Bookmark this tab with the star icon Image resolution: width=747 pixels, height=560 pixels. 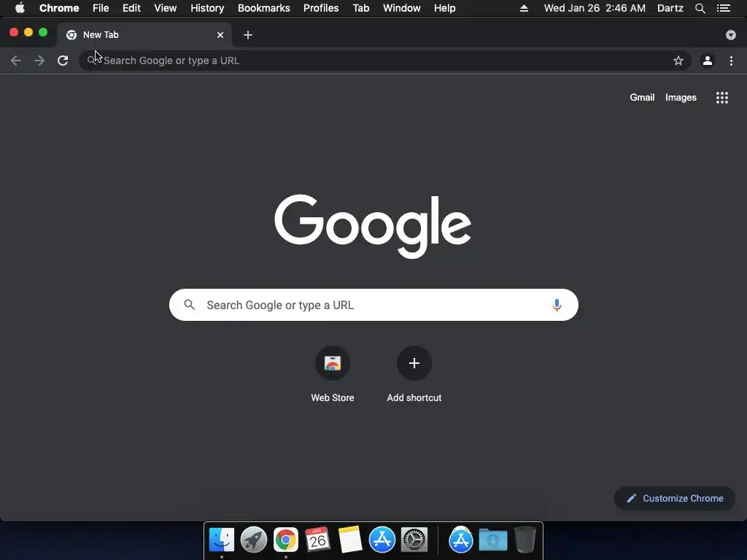pyautogui.click(x=678, y=61)
